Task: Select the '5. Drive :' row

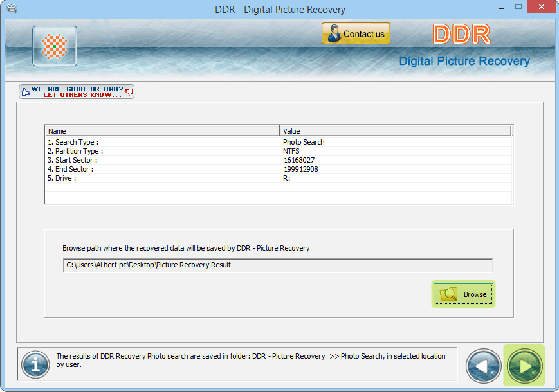Action: [279, 178]
